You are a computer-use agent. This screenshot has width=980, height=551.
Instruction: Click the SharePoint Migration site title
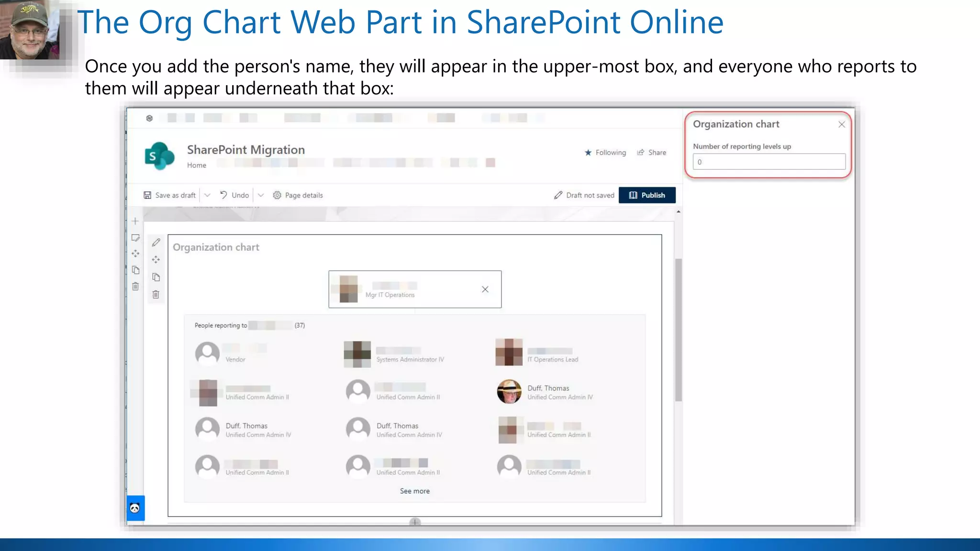pos(246,150)
